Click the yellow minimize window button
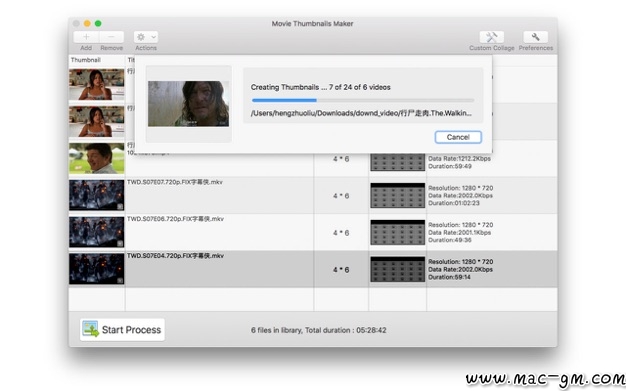The image size is (626, 391). [87, 24]
